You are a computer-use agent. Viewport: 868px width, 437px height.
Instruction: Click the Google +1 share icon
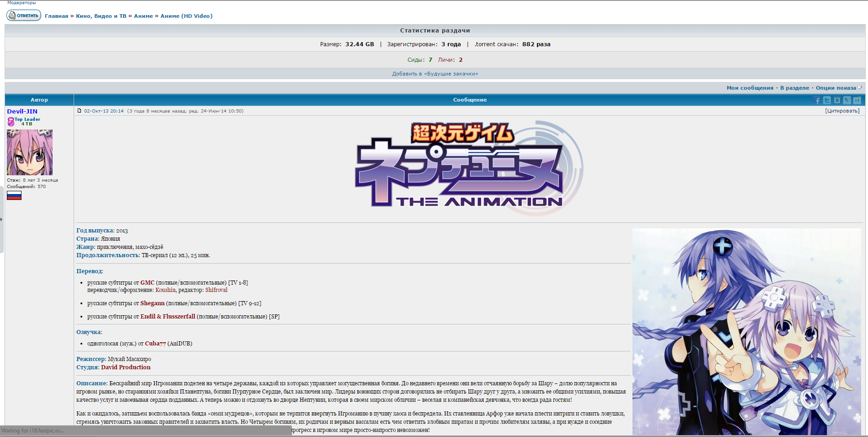[x=857, y=100]
